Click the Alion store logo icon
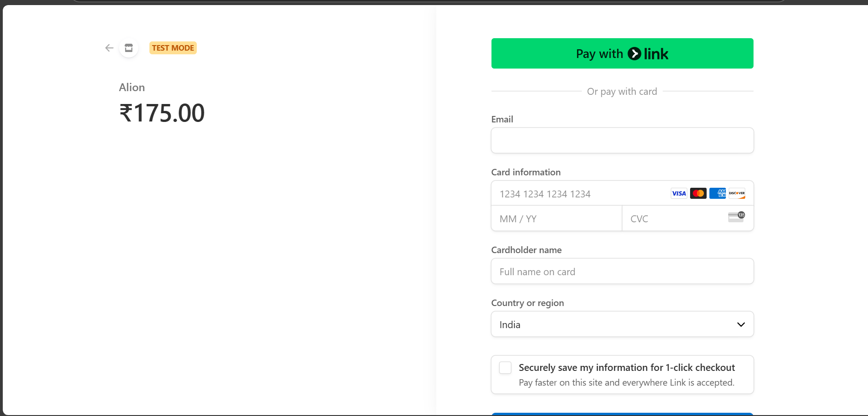The width and height of the screenshot is (868, 416). (129, 48)
